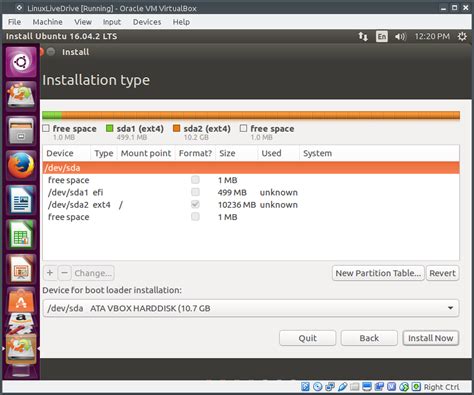Click the VirtualBox video capture status icon
This screenshot has width=474, height=395.
pyautogui.click(x=379, y=387)
